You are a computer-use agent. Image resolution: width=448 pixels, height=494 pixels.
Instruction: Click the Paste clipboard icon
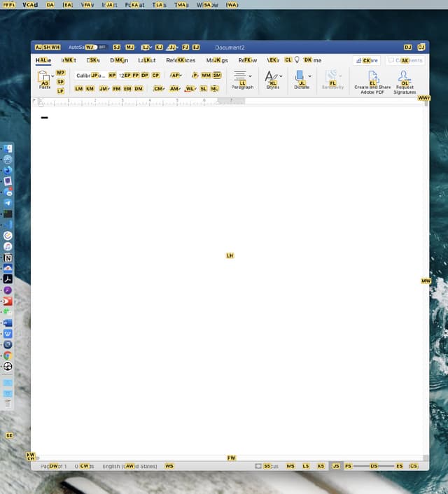(x=43, y=76)
